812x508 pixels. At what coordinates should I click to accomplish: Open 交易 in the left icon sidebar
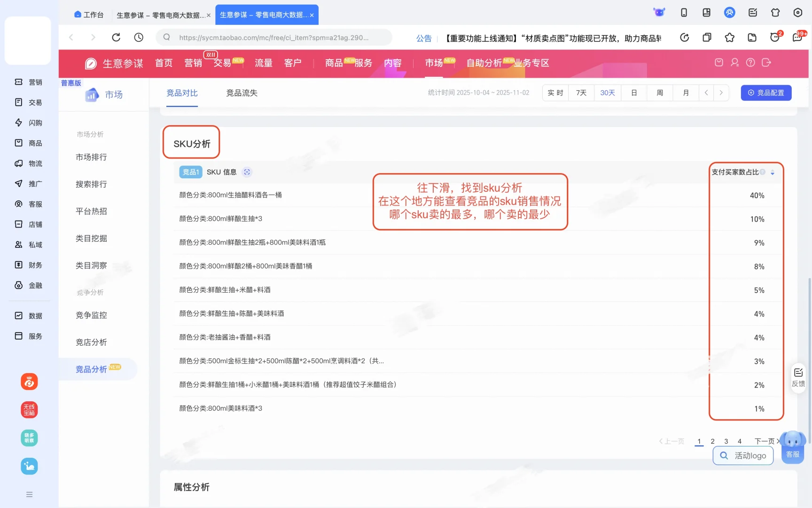(28, 103)
